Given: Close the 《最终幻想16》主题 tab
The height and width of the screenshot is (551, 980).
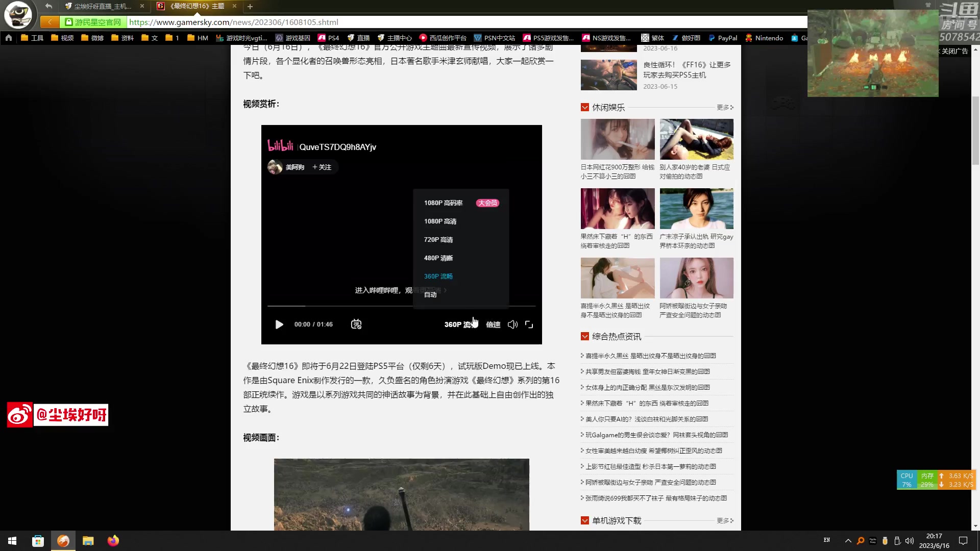Looking at the screenshot, I should coord(234,6).
